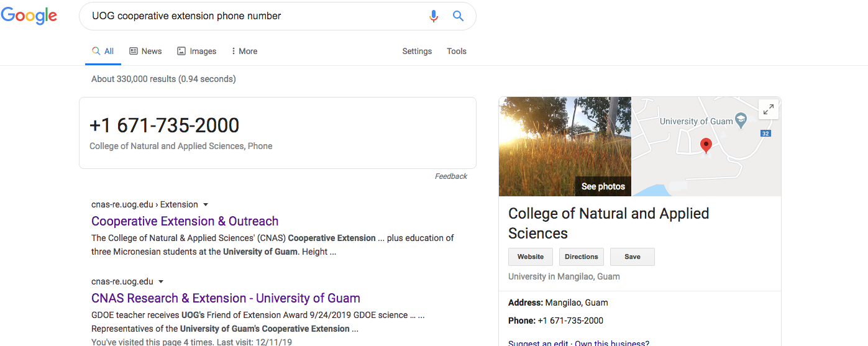Open the More search categories menu
Screen dimensions: 868x346
(x=244, y=51)
